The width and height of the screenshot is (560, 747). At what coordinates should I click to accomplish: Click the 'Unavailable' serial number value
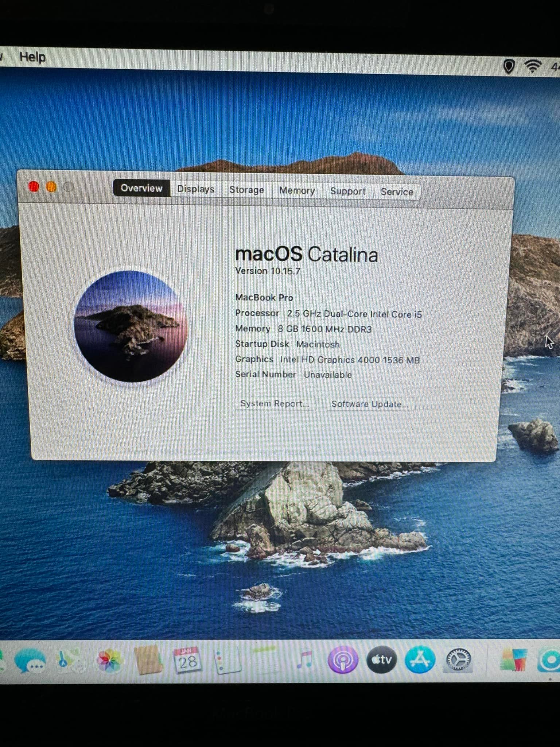click(x=328, y=375)
